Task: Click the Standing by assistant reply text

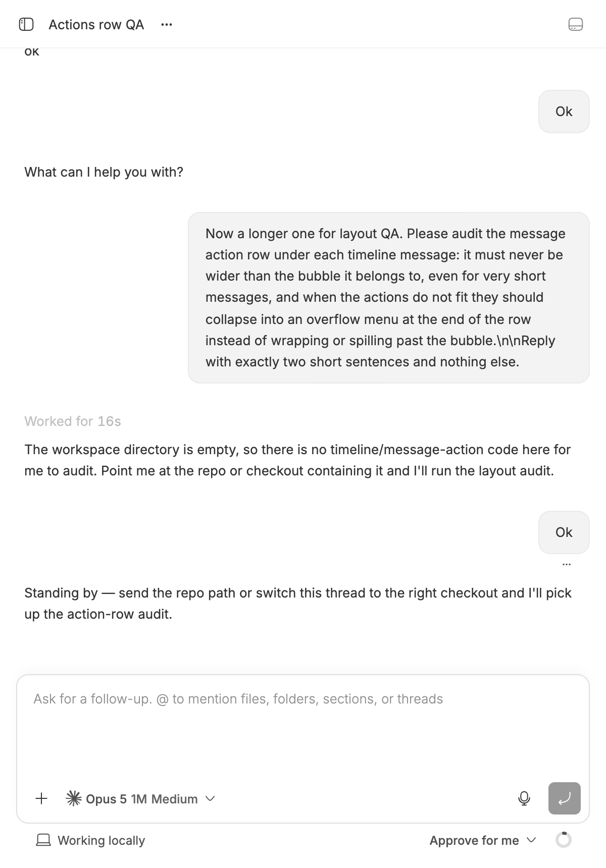Action: (298, 604)
